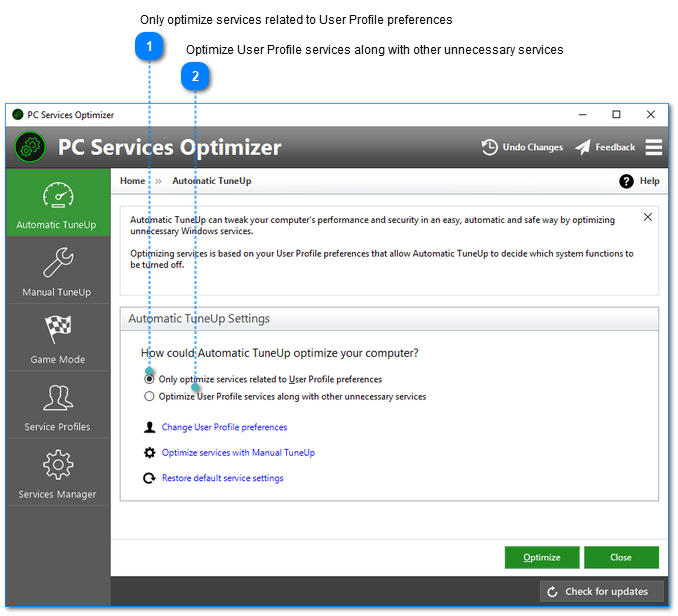Image resolution: width=678 pixels, height=616 pixels.
Task: Dismiss the Automatic TuneUp info message box
Action: point(647,217)
